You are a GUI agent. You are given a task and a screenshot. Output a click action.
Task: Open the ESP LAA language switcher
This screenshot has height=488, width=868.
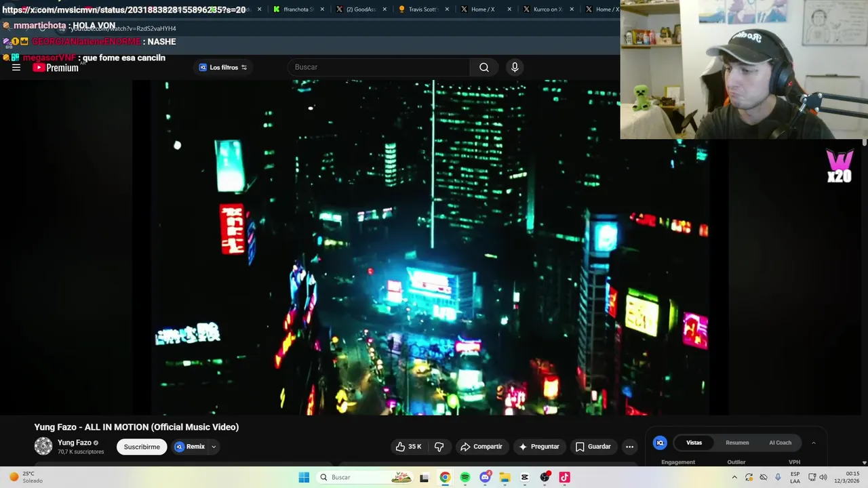pyautogui.click(x=795, y=477)
